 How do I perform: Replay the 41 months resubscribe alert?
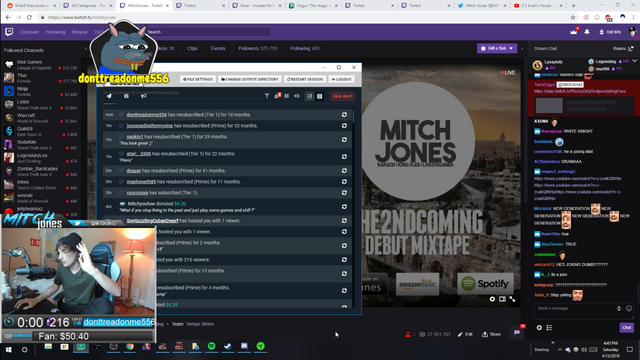click(344, 171)
